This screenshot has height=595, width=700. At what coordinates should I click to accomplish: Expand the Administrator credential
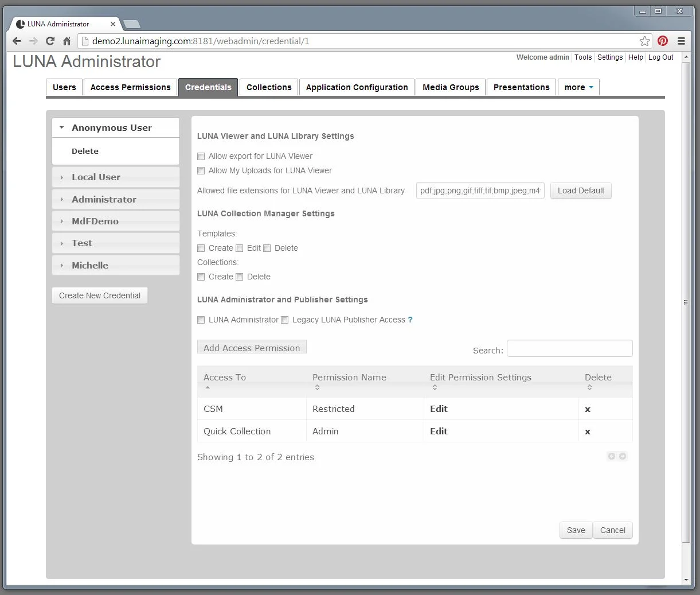click(x=116, y=199)
